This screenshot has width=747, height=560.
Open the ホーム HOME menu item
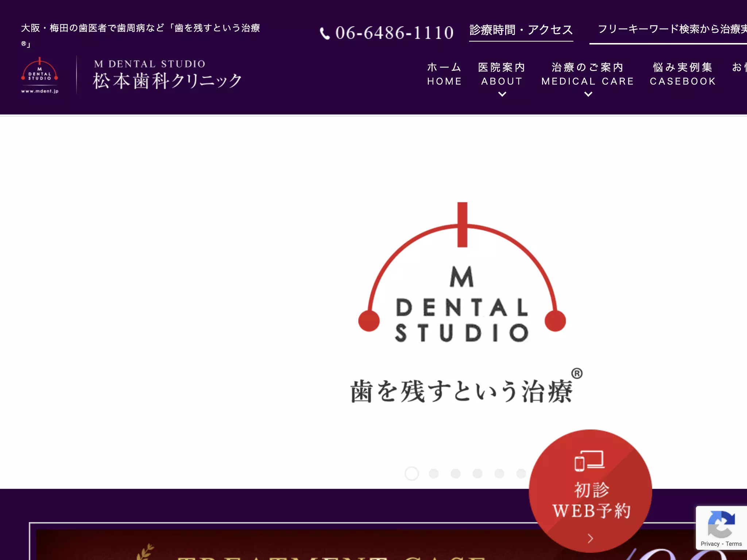point(444,74)
